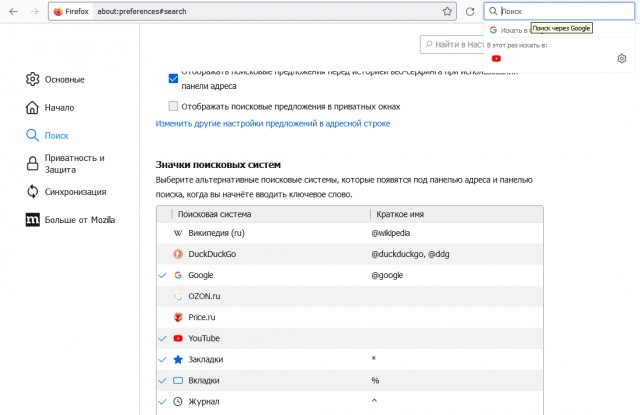The height and width of the screenshot is (415, 640).
Task: Open the Поиск settings category
Action: pos(56,135)
